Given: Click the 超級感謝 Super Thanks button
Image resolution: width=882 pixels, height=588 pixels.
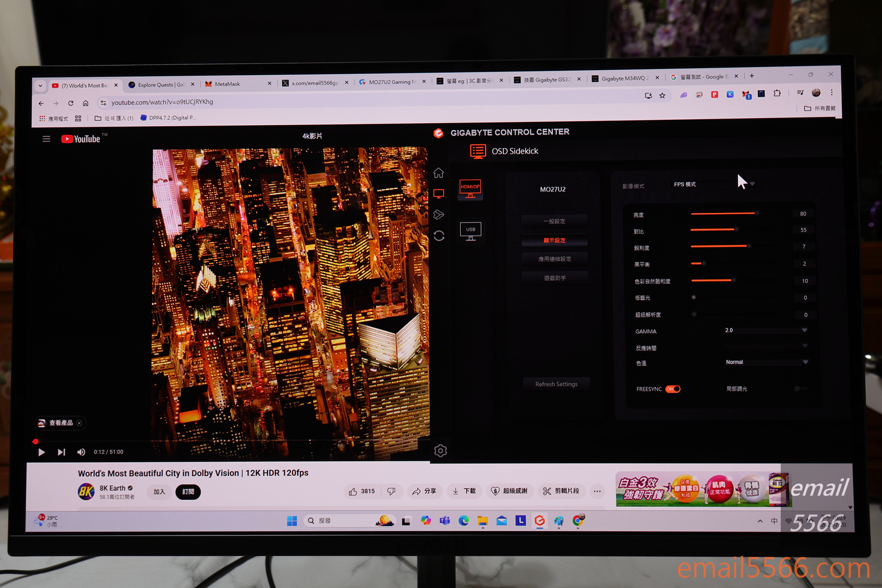Looking at the screenshot, I should tap(509, 491).
